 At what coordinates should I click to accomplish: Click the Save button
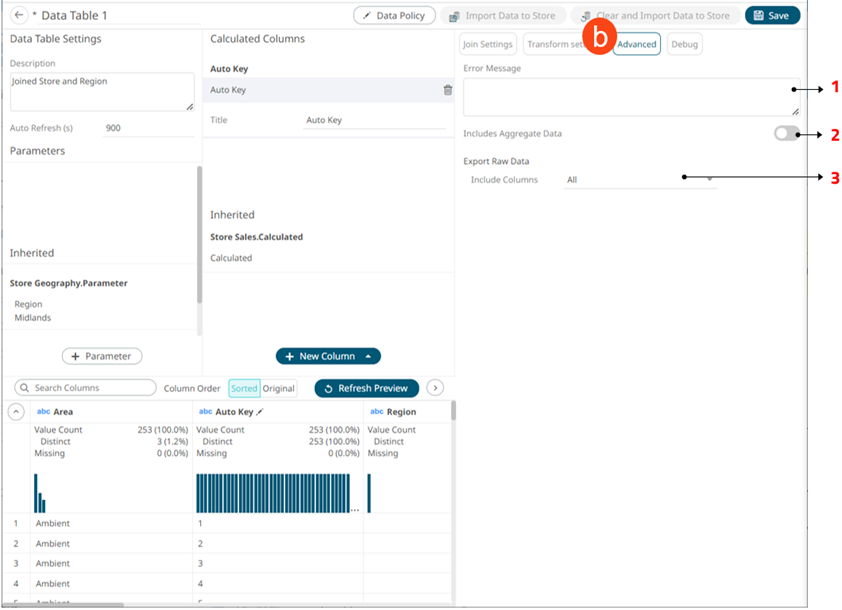[x=772, y=16]
